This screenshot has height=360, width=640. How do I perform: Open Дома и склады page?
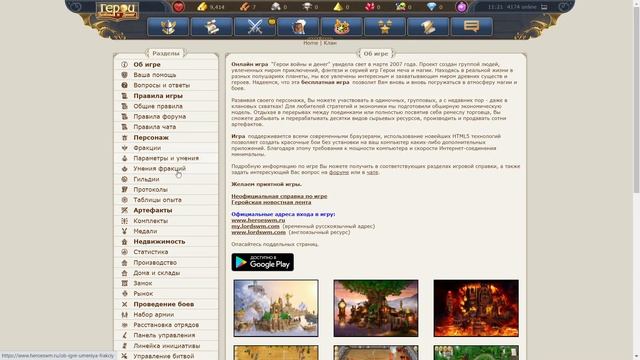(x=157, y=273)
